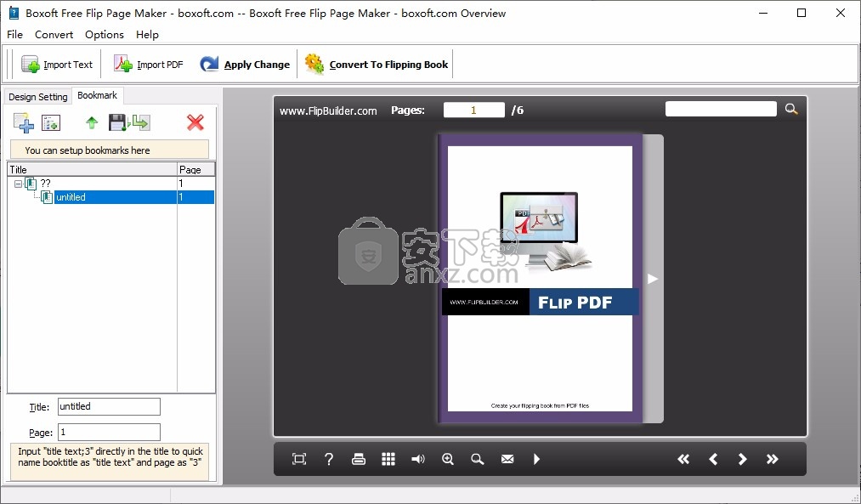
Task: Click the bookmark Page input field
Action: click(109, 432)
